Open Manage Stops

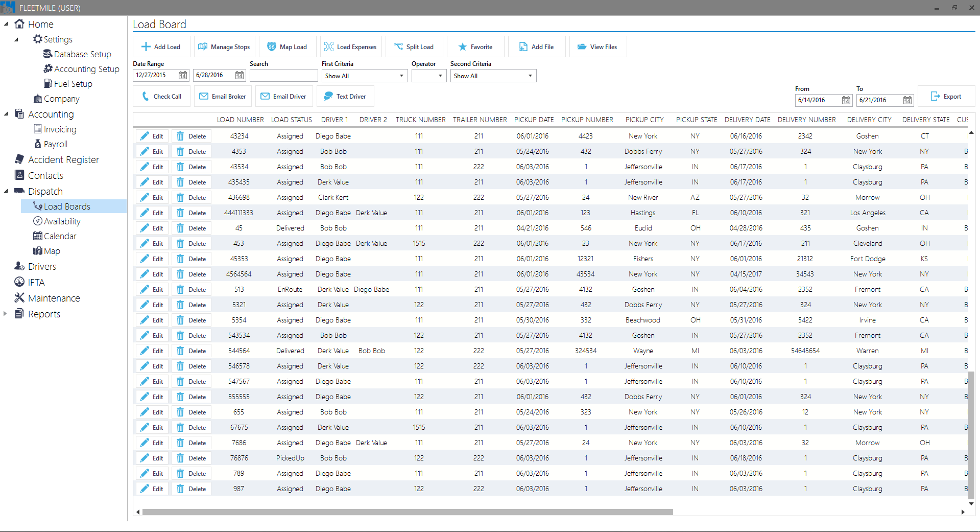pos(224,47)
